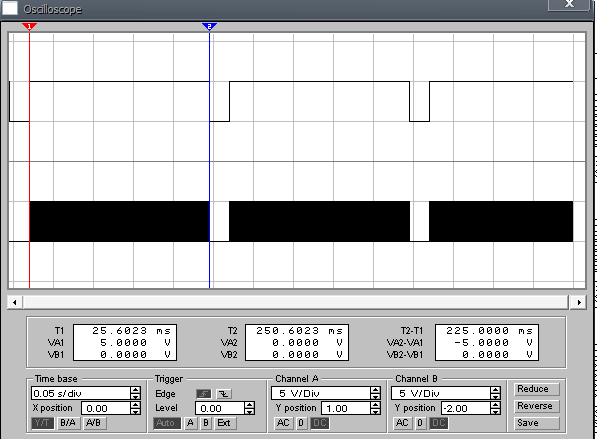
Task: Click the T2 reading 250.6023 ms
Action: 299,330
